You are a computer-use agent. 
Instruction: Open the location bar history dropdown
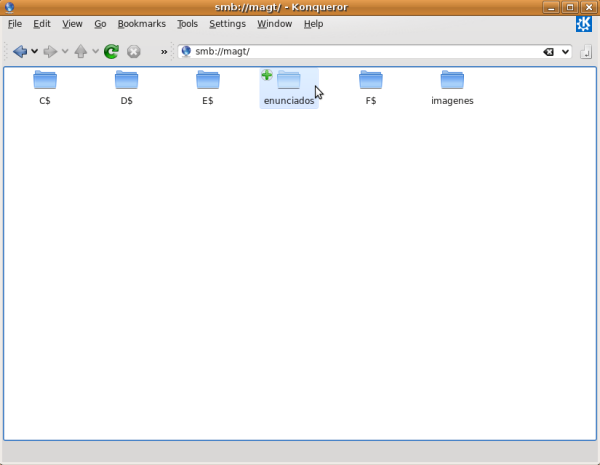565,52
